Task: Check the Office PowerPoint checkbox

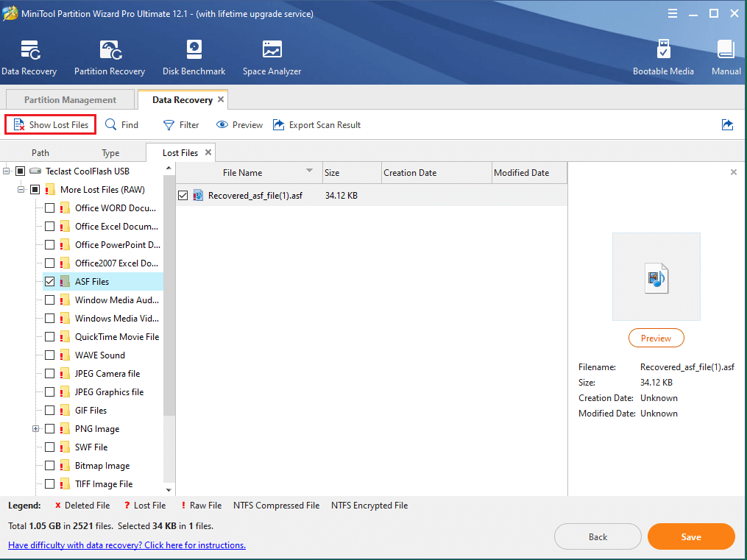Action: pyautogui.click(x=49, y=245)
